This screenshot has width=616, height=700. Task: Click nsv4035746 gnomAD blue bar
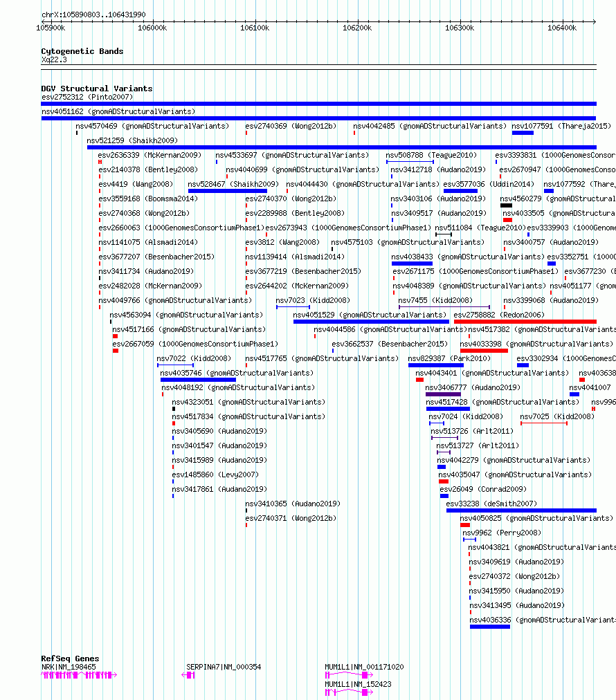198,380
